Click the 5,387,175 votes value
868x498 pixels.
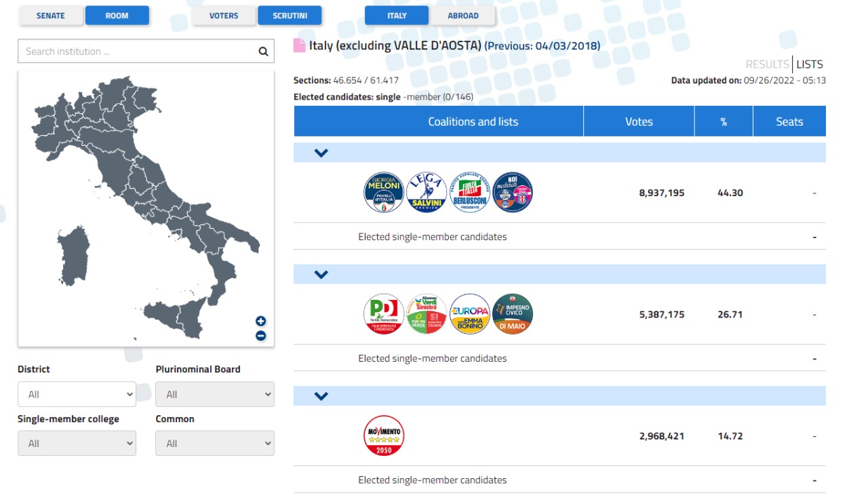(x=662, y=315)
